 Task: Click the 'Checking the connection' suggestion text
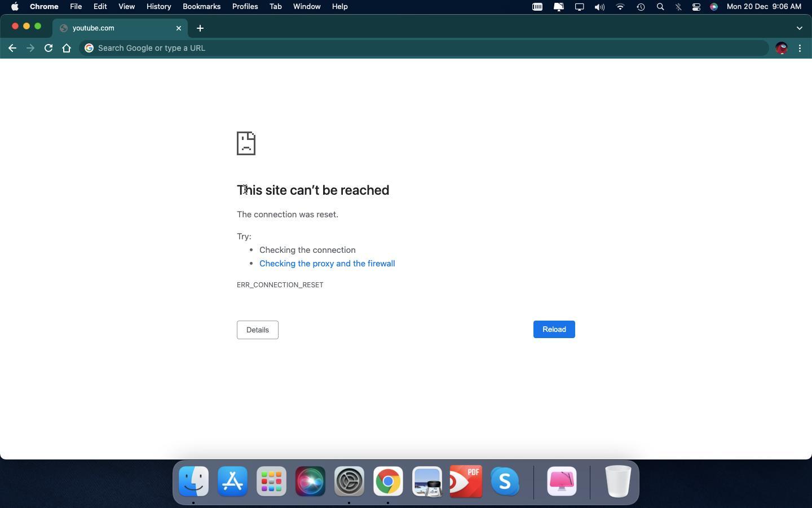click(x=307, y=250)
